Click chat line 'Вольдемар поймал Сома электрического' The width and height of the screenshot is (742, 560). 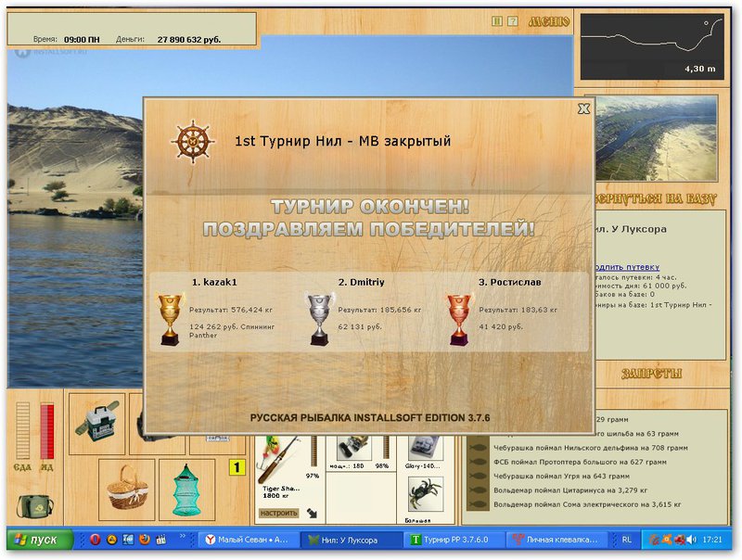pos(587,504)
